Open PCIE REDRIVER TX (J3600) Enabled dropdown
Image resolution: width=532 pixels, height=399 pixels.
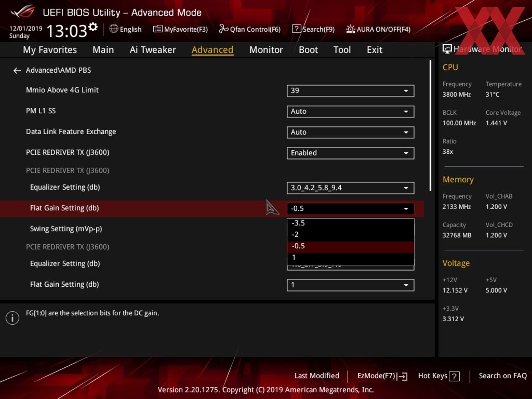(350, 153)
